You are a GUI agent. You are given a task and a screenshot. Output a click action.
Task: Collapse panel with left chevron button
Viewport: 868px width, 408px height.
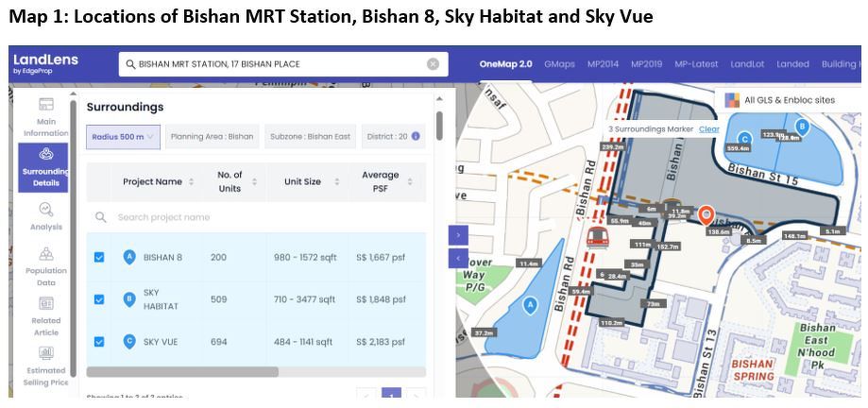click(x=458, y=258)
